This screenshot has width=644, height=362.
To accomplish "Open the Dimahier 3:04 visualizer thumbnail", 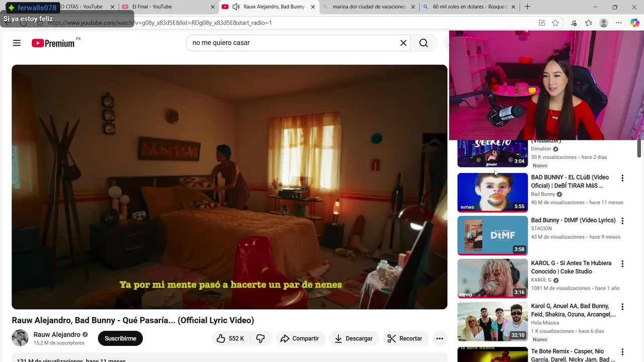I will (493, 153).
